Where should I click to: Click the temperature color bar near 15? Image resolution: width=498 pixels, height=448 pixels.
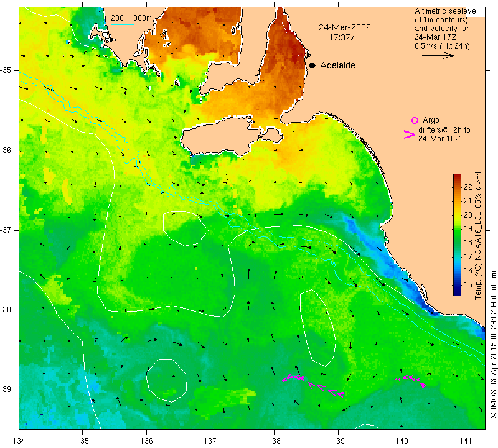[457, 285]
